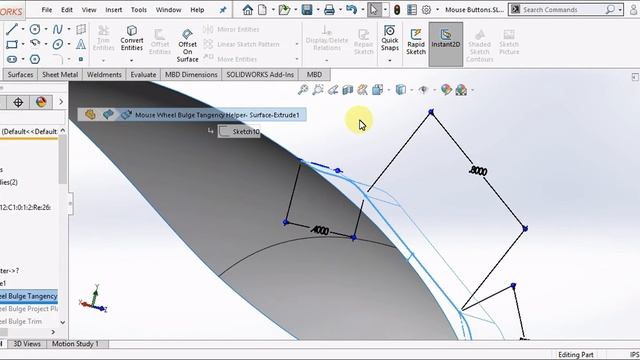Expand the Quick Snaps dropdown arrow
The height and width of the screenshot is (360, 640).
[390, 60]
